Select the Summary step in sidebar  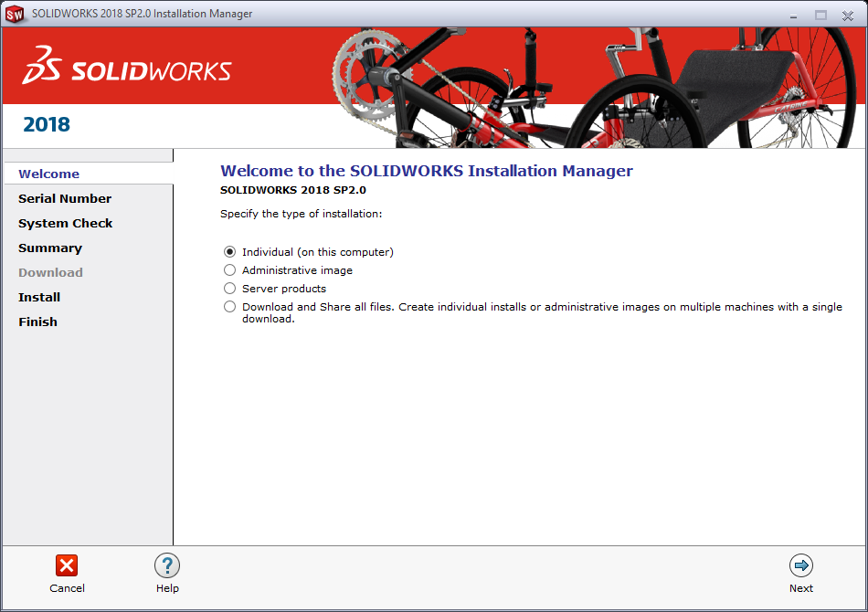click(x=50, y=248)
